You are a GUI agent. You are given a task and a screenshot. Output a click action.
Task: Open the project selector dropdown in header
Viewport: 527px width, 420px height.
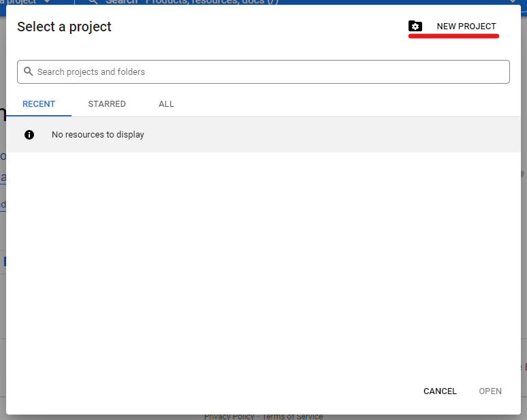(x=25, y=2)
